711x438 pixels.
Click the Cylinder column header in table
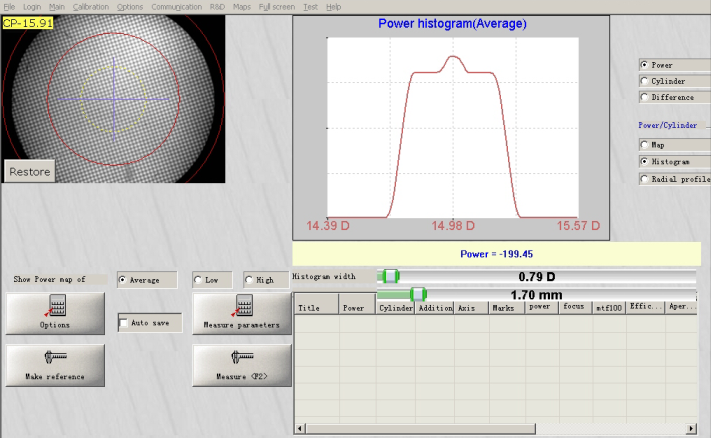pyautogui.click(x=396, y=309)
